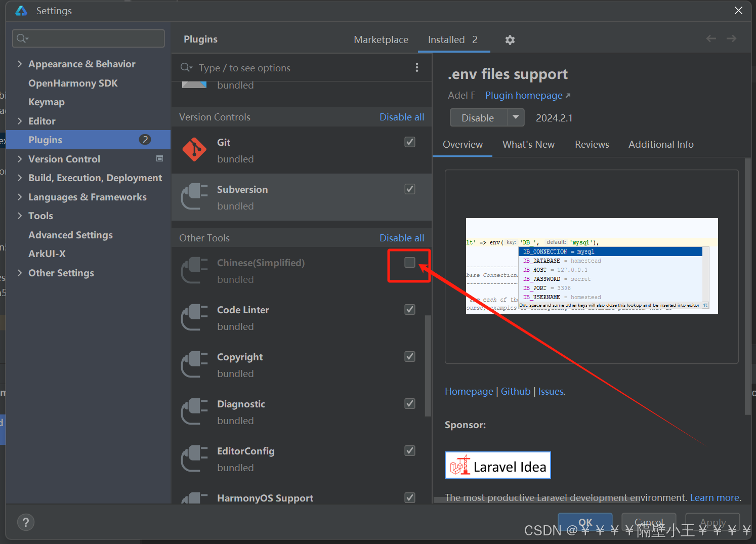756x544 pixels.
Task: Click the Subversion plugin plug icon
Action: click(x=194, y=197)
